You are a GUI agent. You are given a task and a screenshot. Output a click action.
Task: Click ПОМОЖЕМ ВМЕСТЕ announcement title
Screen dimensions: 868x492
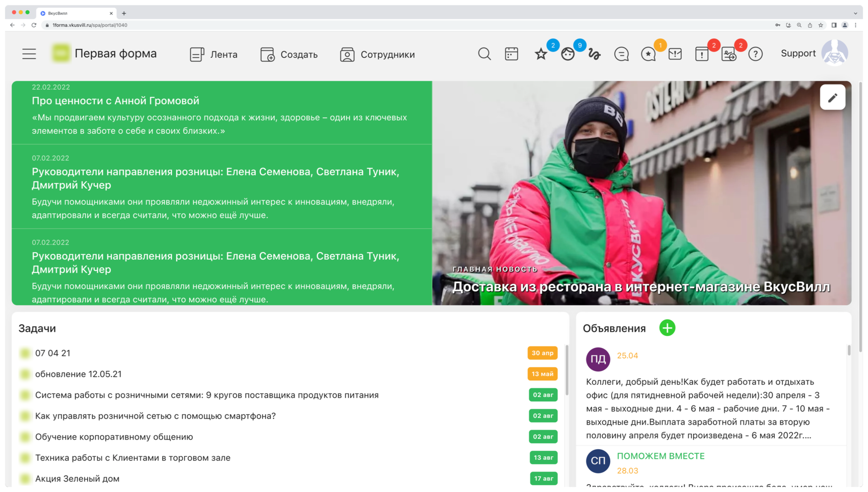[x=660, y=456]
